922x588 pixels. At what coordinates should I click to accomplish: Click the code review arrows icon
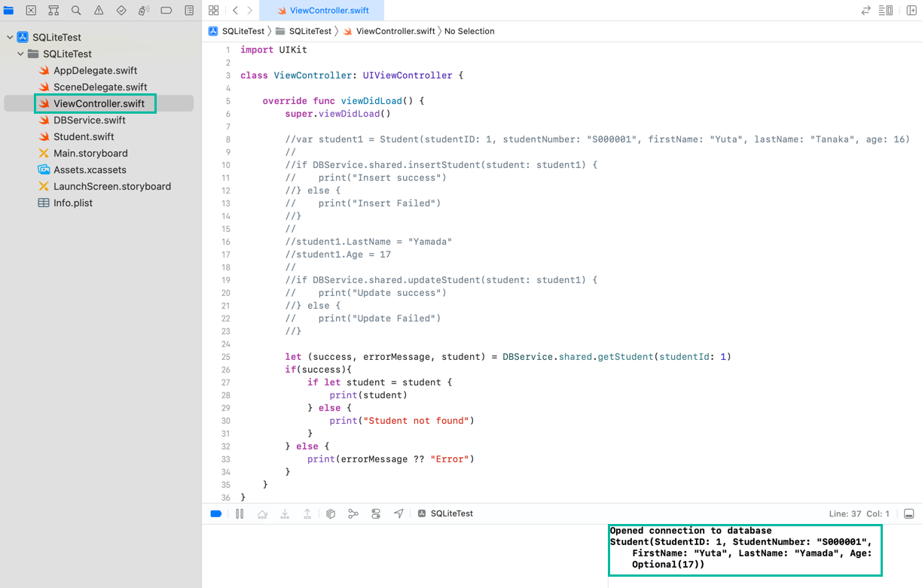[x=866, y=11]
